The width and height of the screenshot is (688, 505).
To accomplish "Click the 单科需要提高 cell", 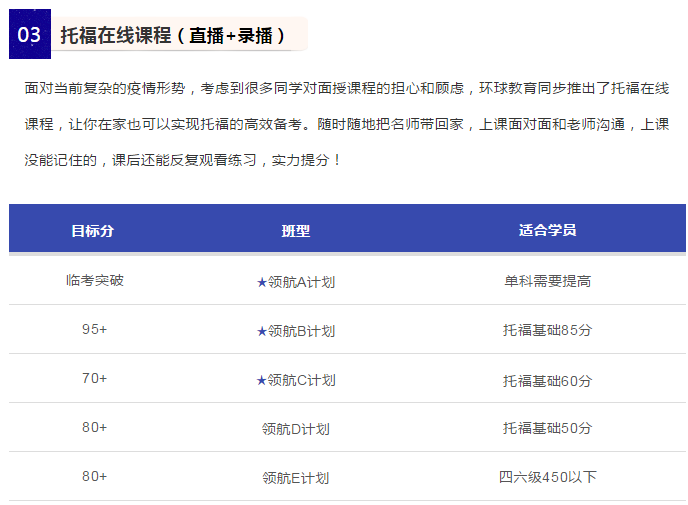I will click(x=548, y=281).
